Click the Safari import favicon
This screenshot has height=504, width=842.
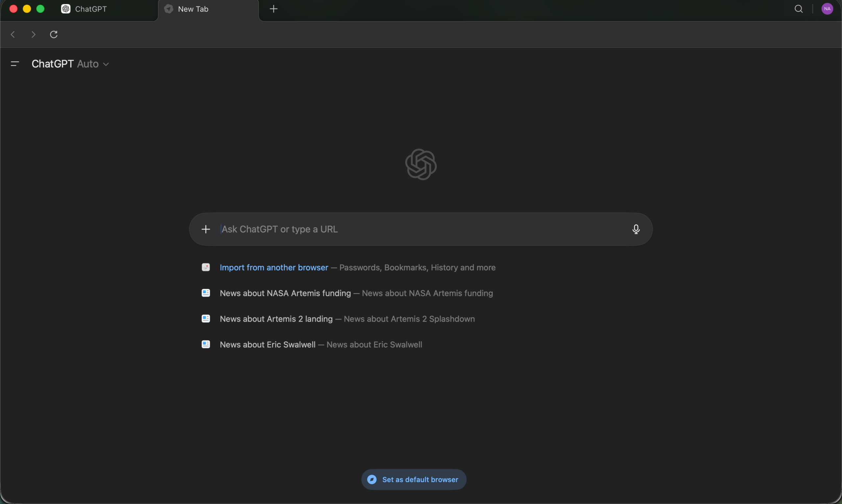[x=206, y=267]
